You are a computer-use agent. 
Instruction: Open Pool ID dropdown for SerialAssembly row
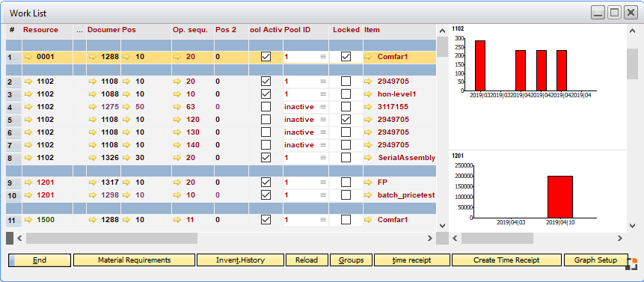[323, 158]
